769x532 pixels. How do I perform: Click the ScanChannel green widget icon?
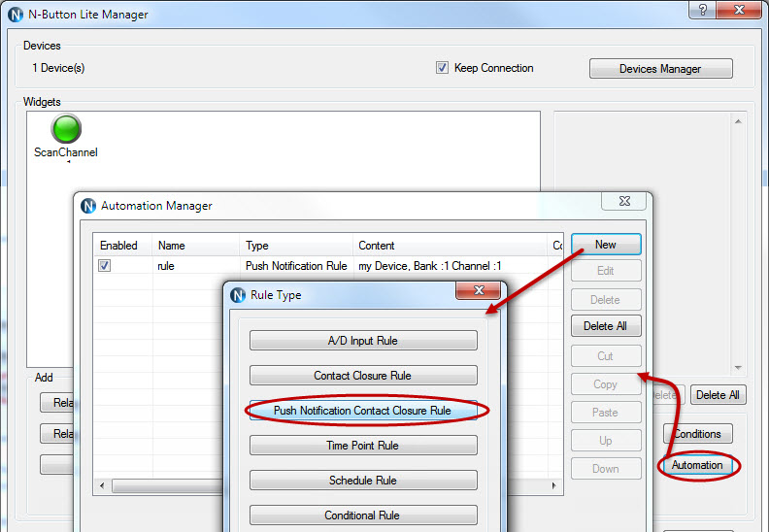(x=66, y=128)
